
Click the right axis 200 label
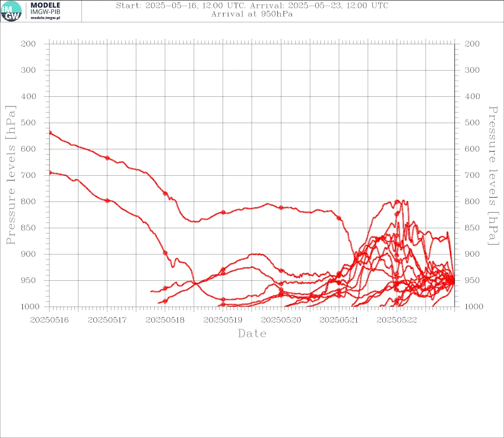pos(472,44)
